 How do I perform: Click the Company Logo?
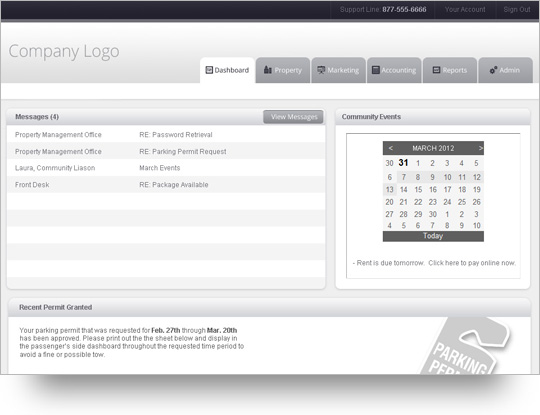[64, 52]
